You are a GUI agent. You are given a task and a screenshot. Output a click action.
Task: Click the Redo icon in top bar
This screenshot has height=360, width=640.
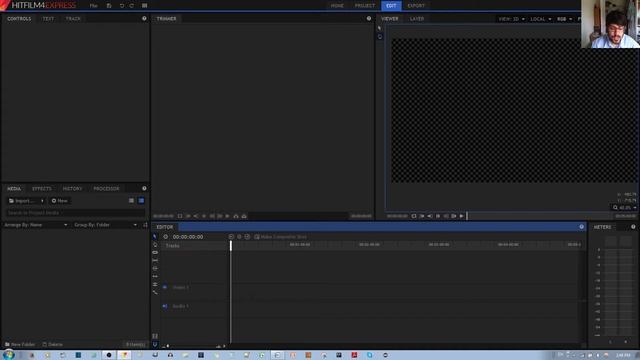pyautogui.click(x=132, y=6)
